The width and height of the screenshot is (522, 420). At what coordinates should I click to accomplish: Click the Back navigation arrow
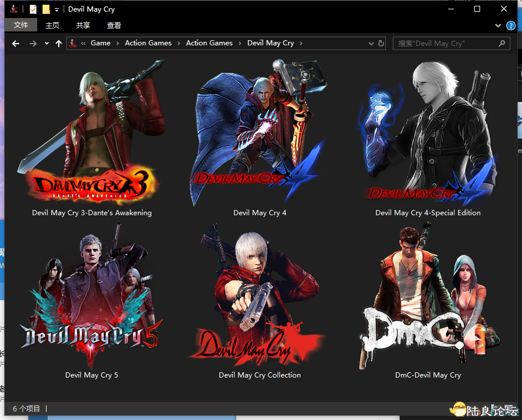tap(16, 44)
